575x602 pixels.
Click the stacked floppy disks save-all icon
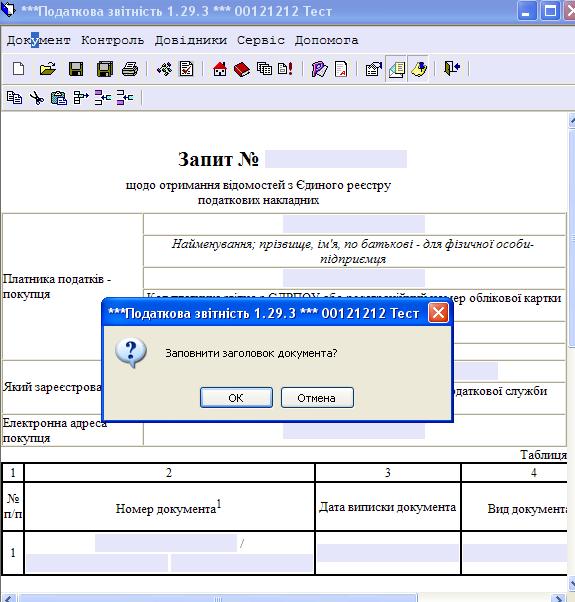pos(104,69)
